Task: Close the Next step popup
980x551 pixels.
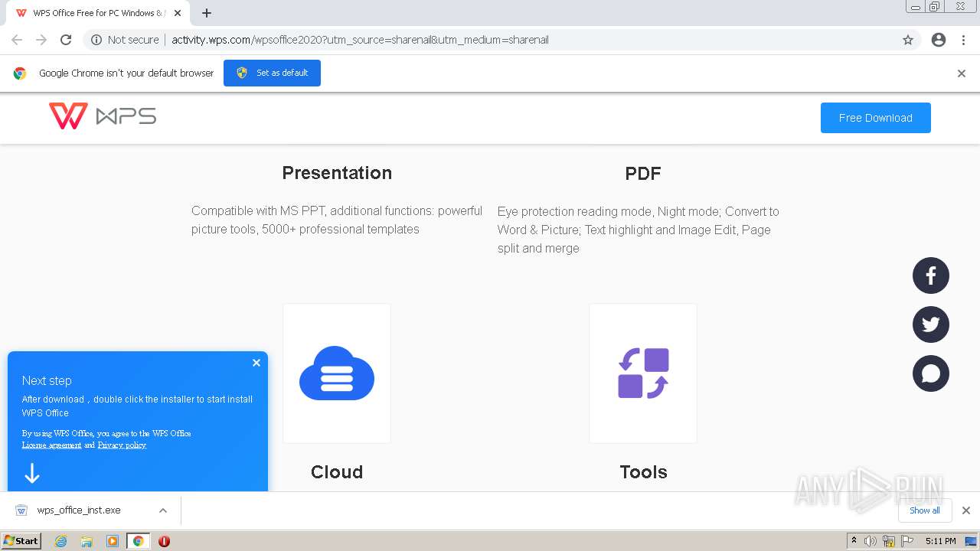Action: coord(256,363)
